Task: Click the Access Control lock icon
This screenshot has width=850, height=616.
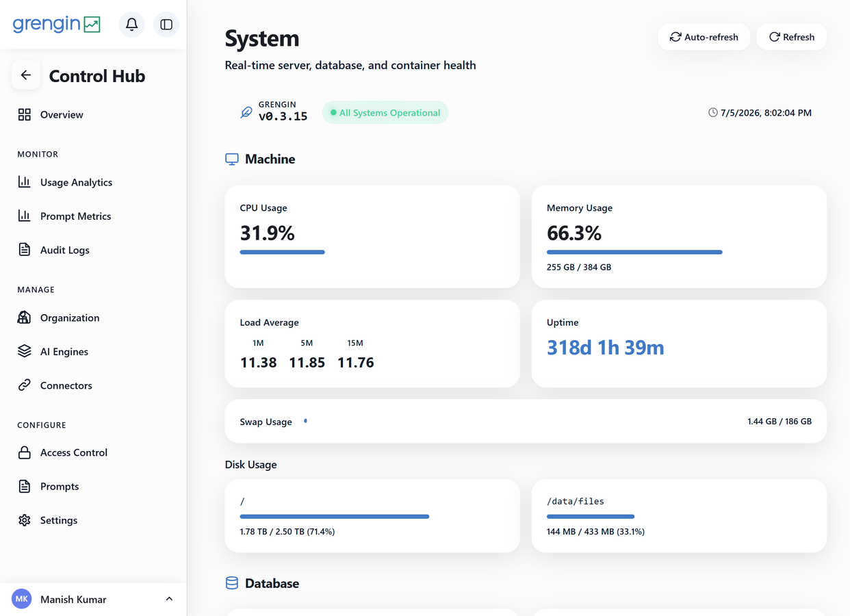Action: click(25, 452)
